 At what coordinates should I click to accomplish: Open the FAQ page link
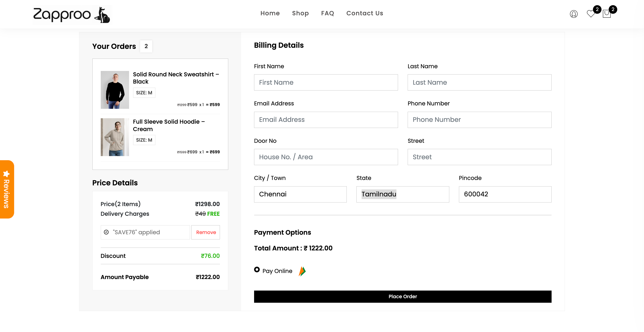[x=327, y=13]
